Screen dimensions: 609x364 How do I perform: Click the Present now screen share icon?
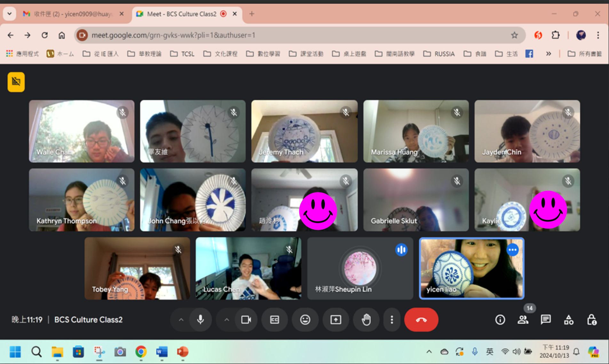coord(336,320)
